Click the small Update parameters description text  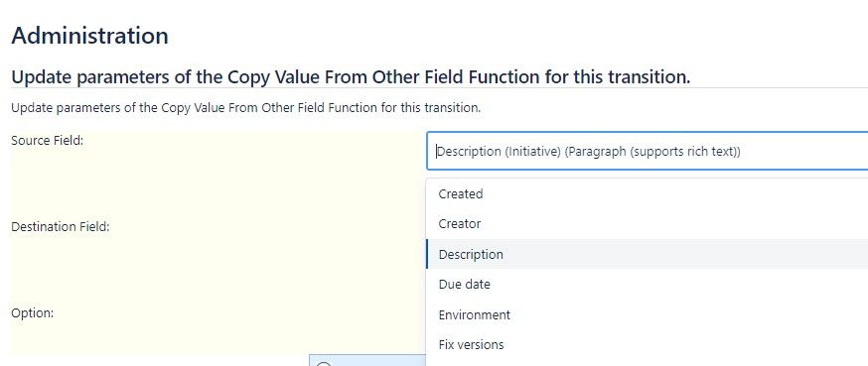point(245,108)
